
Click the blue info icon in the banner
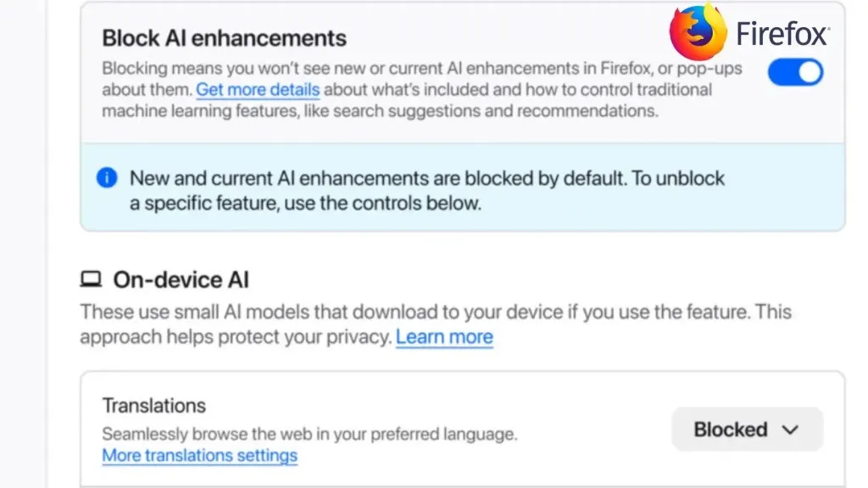[x=106, y=178]
